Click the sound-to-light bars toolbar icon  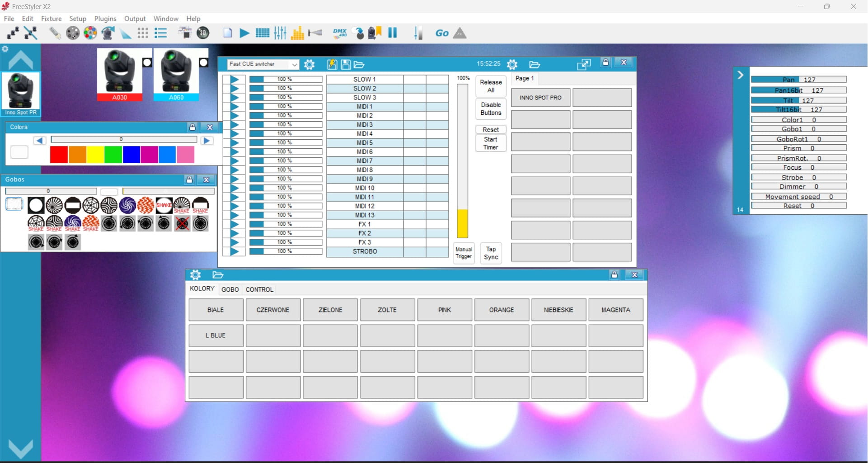(297, 33)
